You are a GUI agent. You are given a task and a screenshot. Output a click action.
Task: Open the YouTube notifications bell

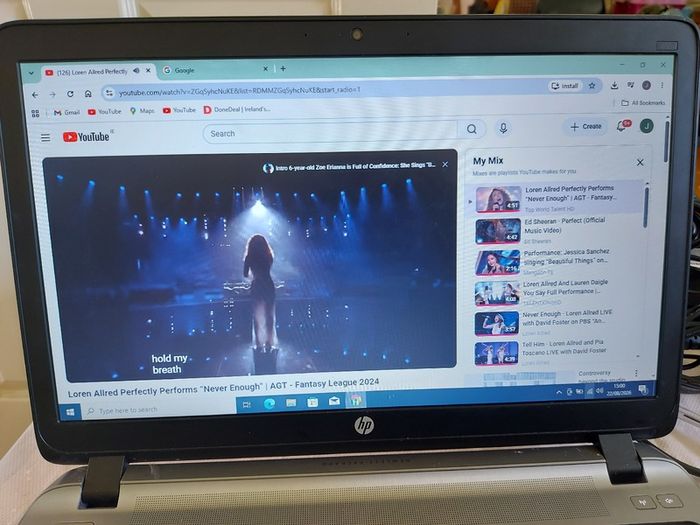coord(621,126)
